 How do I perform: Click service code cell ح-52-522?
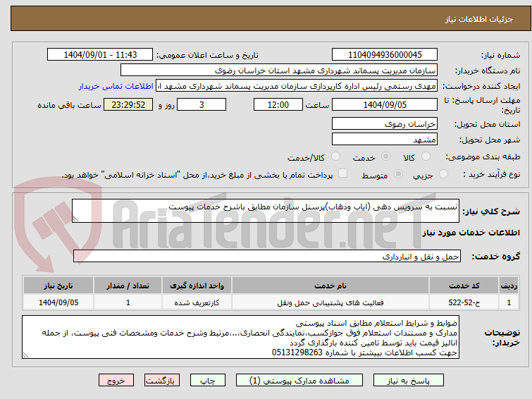[464, 302]
